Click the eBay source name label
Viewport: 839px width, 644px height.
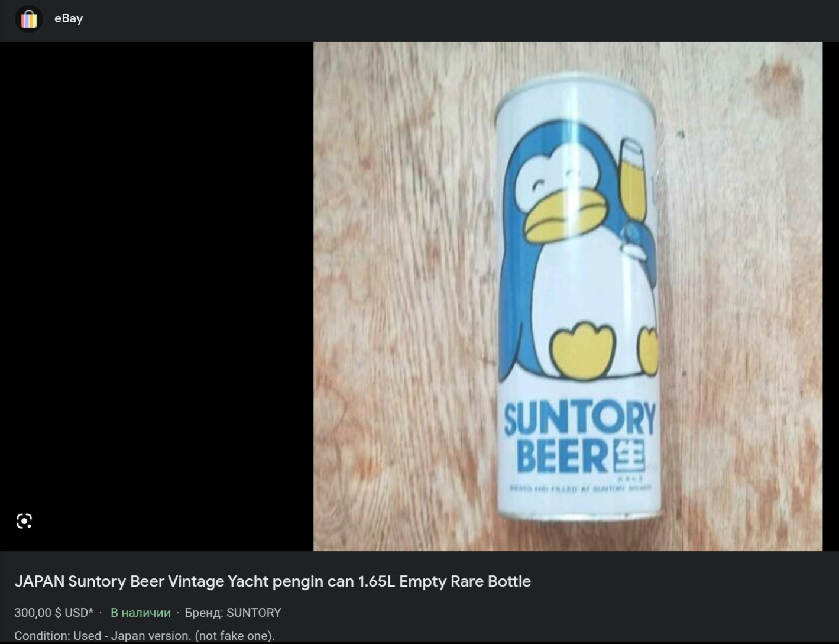coord(69,18)
